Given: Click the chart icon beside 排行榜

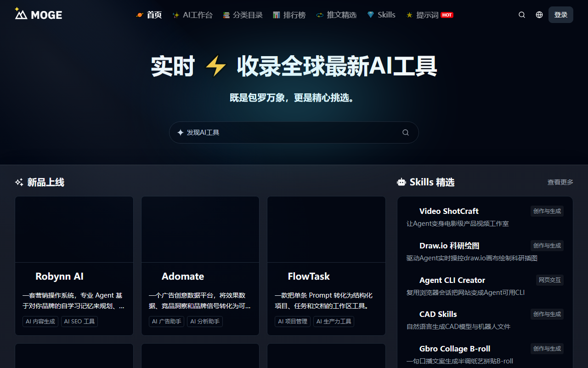Looking at the screenshot, I should (x=277, y=15).
